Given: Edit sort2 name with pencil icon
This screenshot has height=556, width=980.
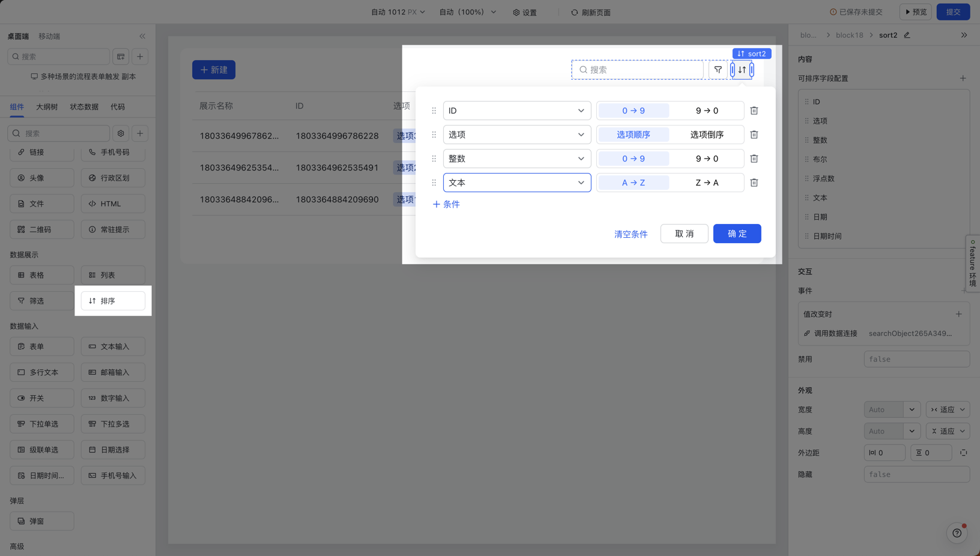Looking at the screenshot, I should click(907, 35).
